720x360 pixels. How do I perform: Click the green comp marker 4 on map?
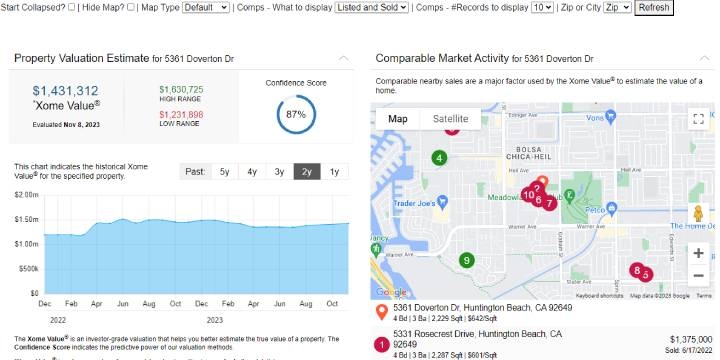(x=439, y=158)
